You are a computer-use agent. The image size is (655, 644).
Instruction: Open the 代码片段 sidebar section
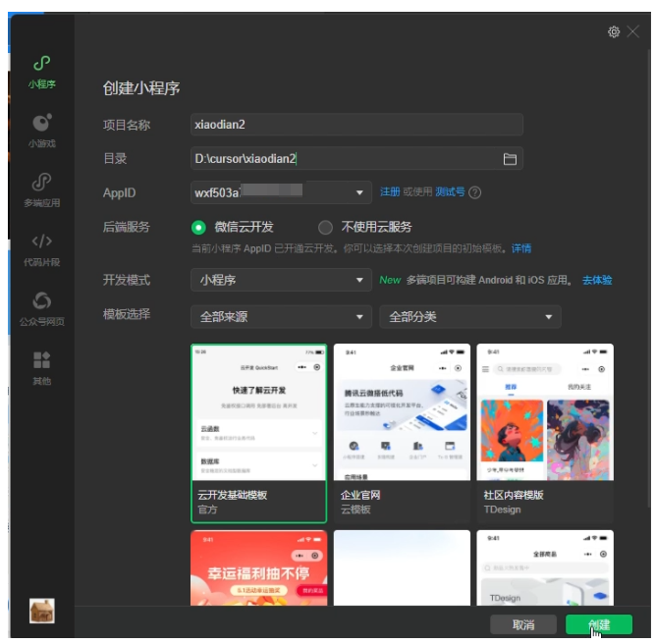[x=42, y=249]
